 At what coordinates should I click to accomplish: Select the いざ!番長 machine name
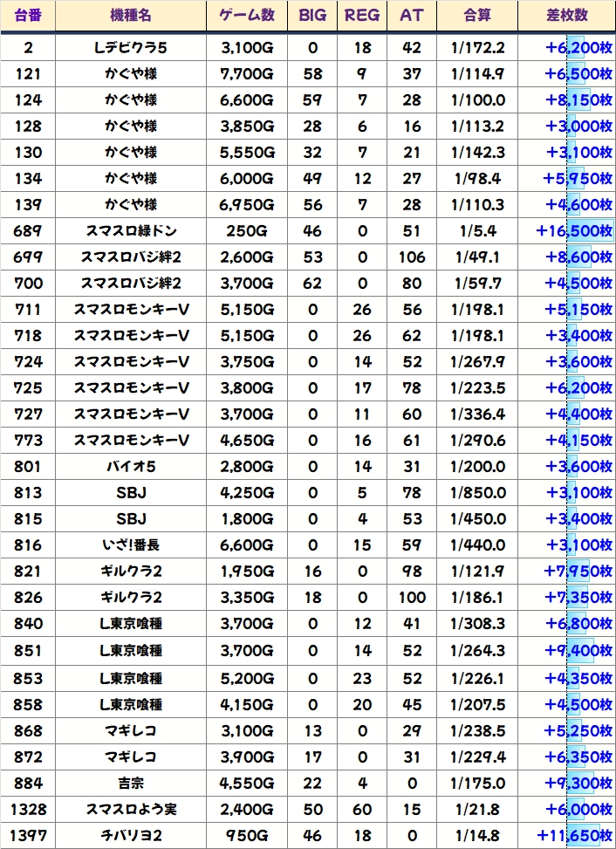[131, 544]
